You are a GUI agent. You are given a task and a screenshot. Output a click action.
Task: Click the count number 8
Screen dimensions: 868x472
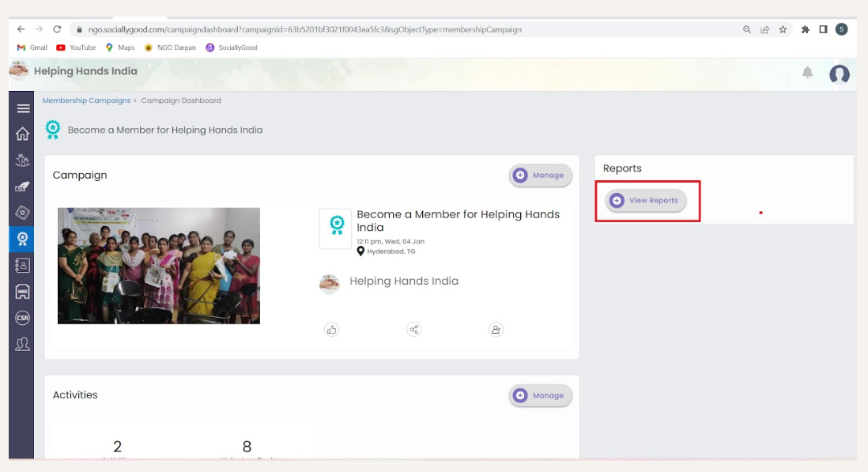tap(247, 446)
